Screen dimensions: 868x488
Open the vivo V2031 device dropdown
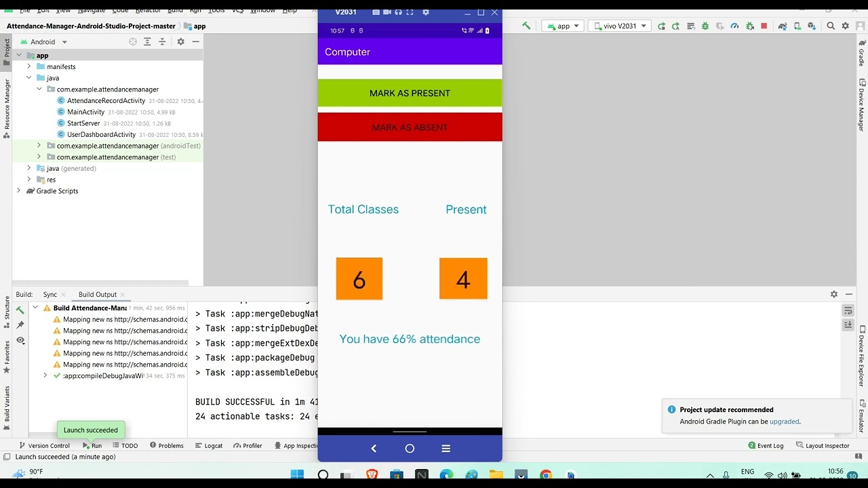620,26
